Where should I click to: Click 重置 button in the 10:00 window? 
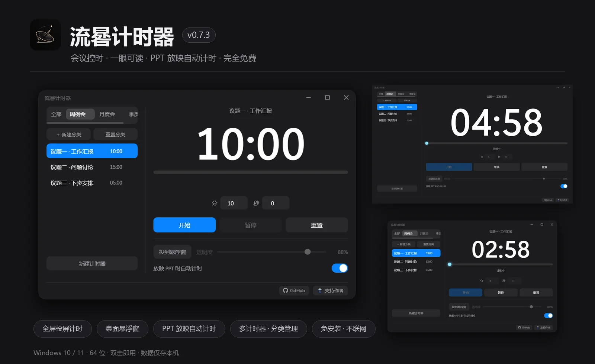point(317,225)
